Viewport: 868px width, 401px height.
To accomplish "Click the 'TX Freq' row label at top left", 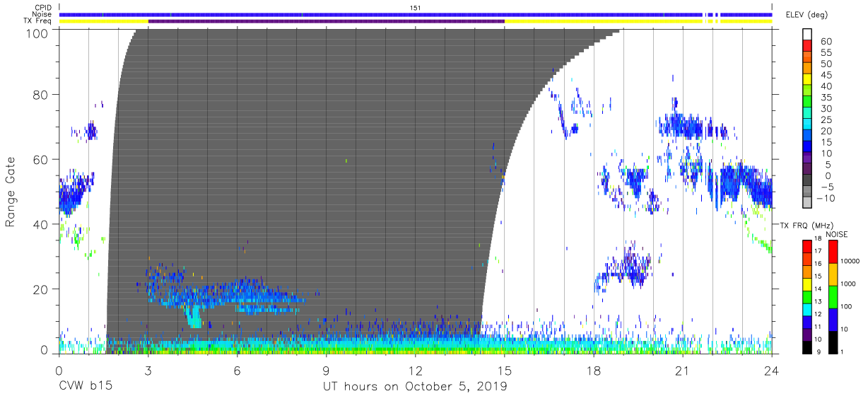I will [x=38, y=21].
